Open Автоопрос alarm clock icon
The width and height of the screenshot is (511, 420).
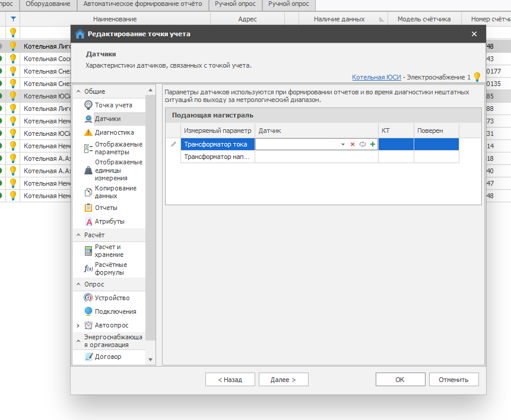click(x=88, y=325)
